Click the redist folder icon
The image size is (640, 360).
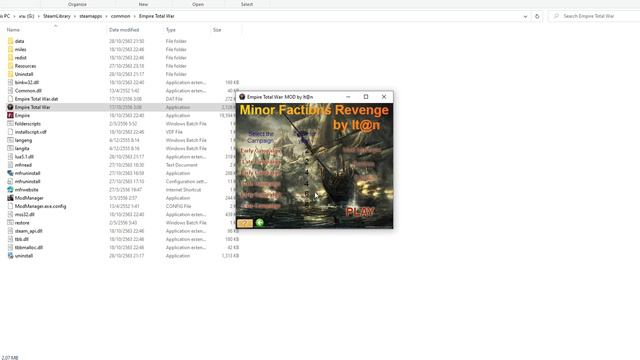10,58
